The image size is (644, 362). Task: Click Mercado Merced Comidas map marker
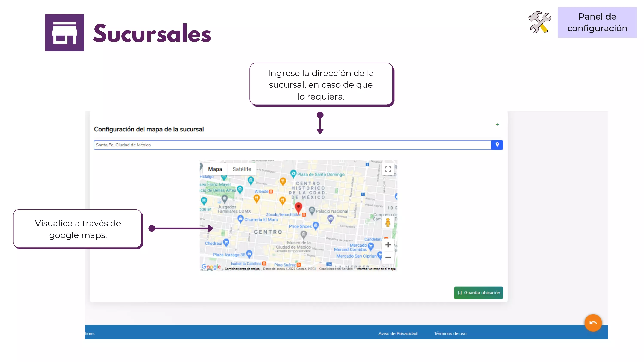point(371,246)
